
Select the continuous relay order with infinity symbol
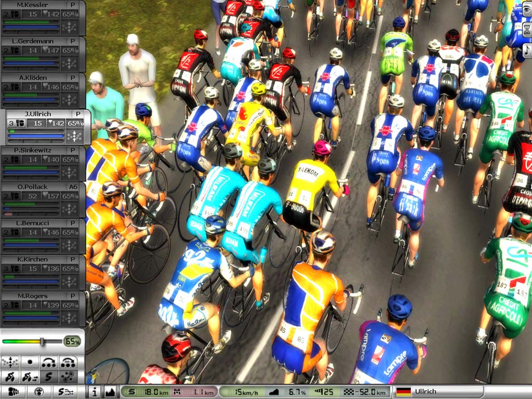pyautogui.click(x=68, y=362)
